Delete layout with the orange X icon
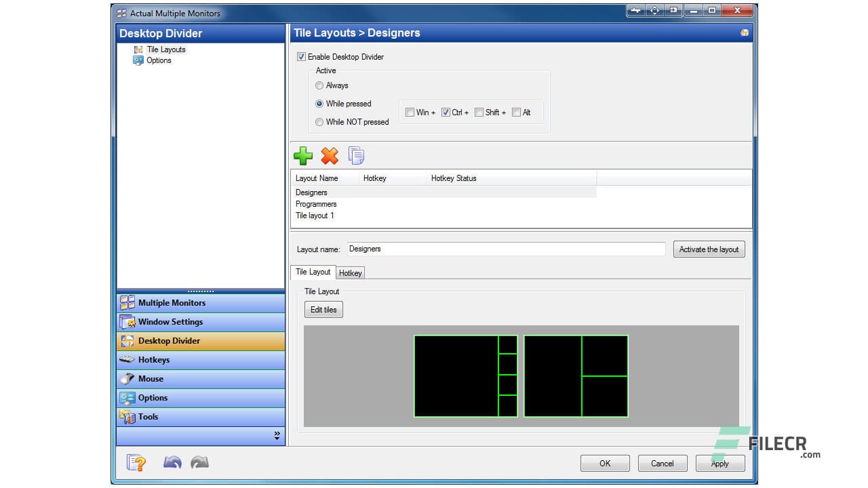The height and width of the screenshot is (488, 868). pyautogui.click(x=330, y=156)
